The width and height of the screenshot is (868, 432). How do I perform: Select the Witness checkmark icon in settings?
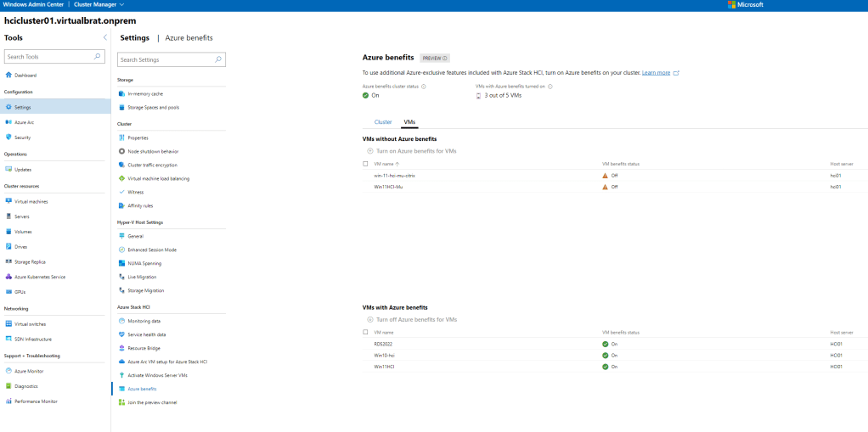(x=122, y=192)
